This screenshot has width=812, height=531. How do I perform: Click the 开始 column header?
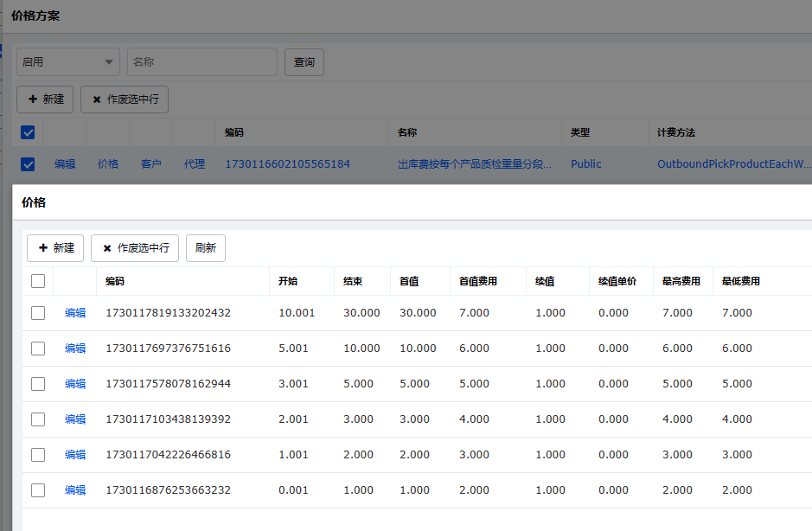[x=288, y=281]
